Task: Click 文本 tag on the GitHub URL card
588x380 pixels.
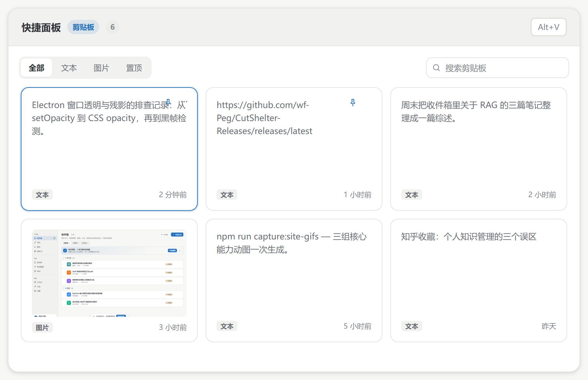Action: click(227, 195)
